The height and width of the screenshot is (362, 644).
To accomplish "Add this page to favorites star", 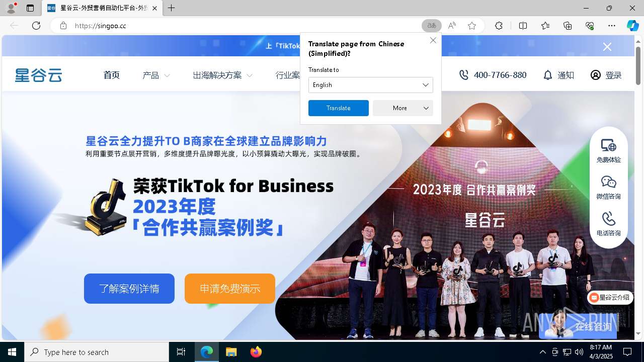I will [x=472, y=26].
